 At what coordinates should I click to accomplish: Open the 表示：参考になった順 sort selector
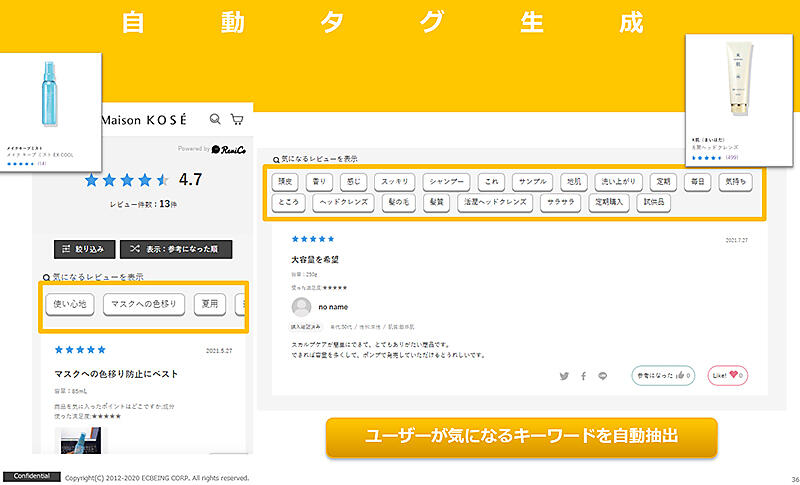tap(175, 249)
